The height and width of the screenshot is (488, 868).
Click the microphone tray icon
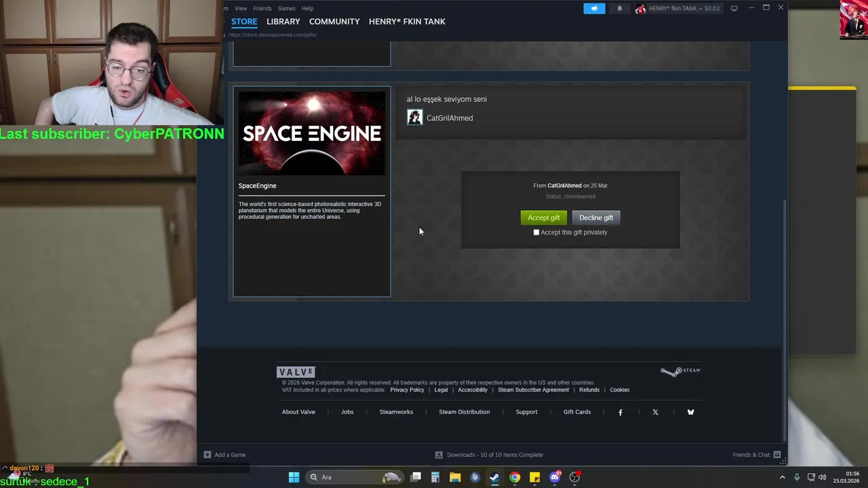coord(797,477)
